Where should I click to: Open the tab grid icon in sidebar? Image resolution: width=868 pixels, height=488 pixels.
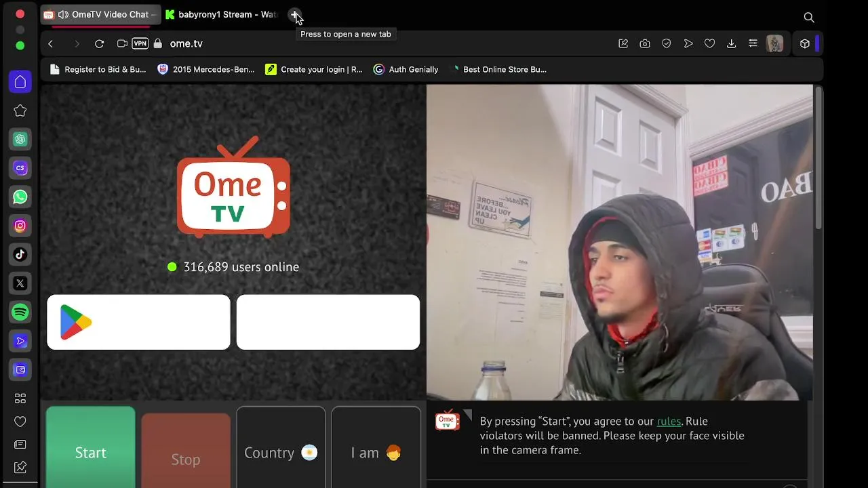[20, 399]
